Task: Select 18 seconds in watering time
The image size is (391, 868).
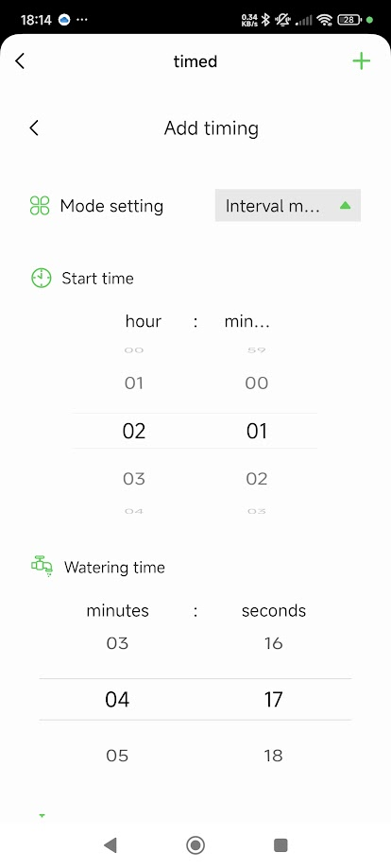Action: (x=274, y=755)
